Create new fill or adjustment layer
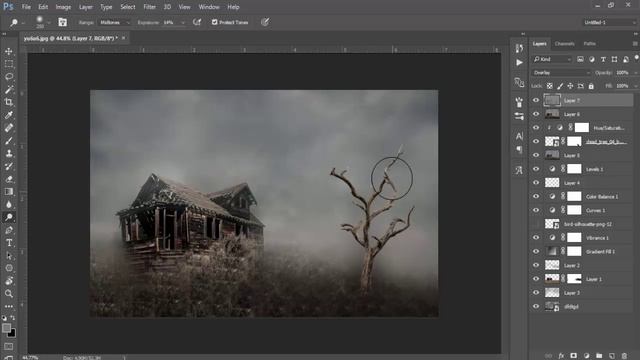This screenshot has height=360, width=640. (x=586, y=356)
